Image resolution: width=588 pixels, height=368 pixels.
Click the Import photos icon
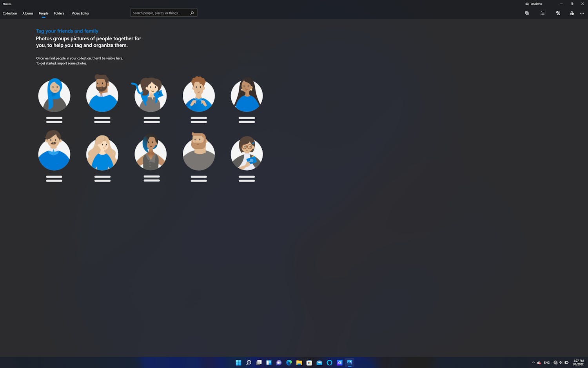(x=558, y=13)
